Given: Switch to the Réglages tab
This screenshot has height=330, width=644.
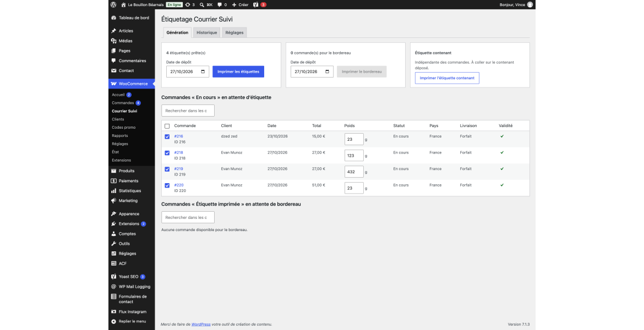Looking at the screenshot, I should pyautogui.click(x=234, y=32).
